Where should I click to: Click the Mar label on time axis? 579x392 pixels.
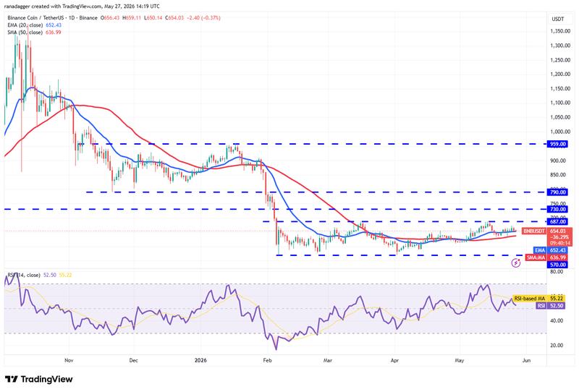tap(328, 360)
